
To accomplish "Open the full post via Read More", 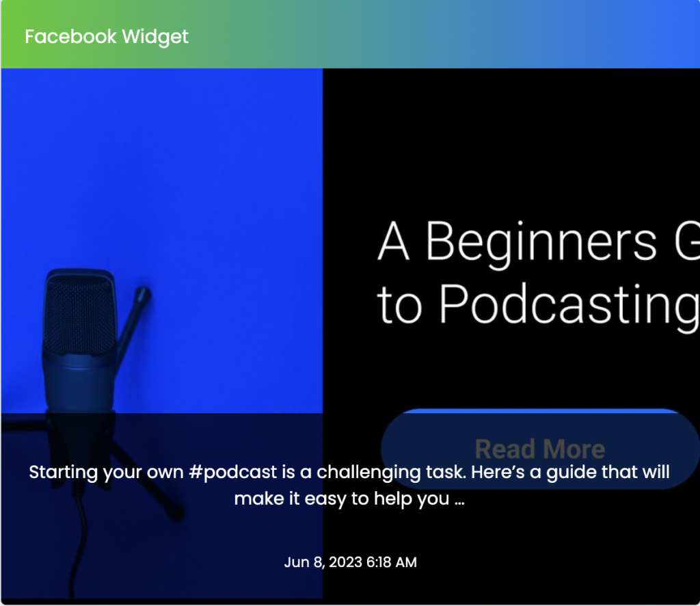I will pyautogui.click(x=539, y=449).
